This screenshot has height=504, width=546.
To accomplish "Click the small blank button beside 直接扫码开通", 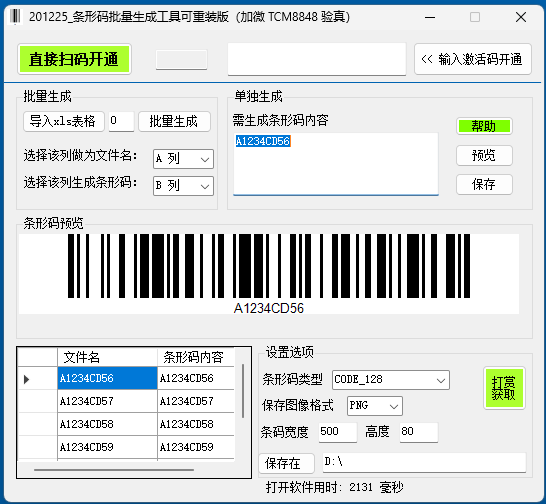I will tap(181, 59).
